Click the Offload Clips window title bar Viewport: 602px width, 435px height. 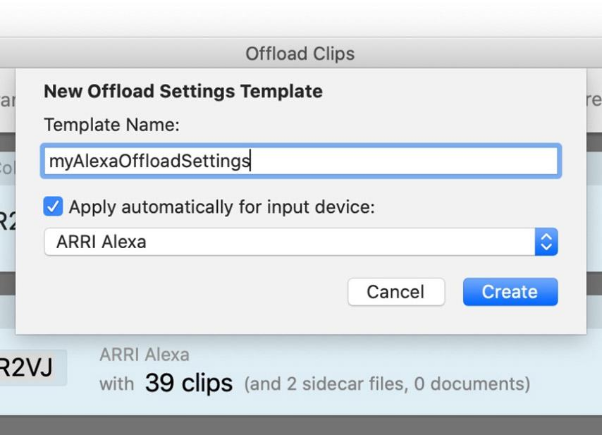(x=301, y=53)
